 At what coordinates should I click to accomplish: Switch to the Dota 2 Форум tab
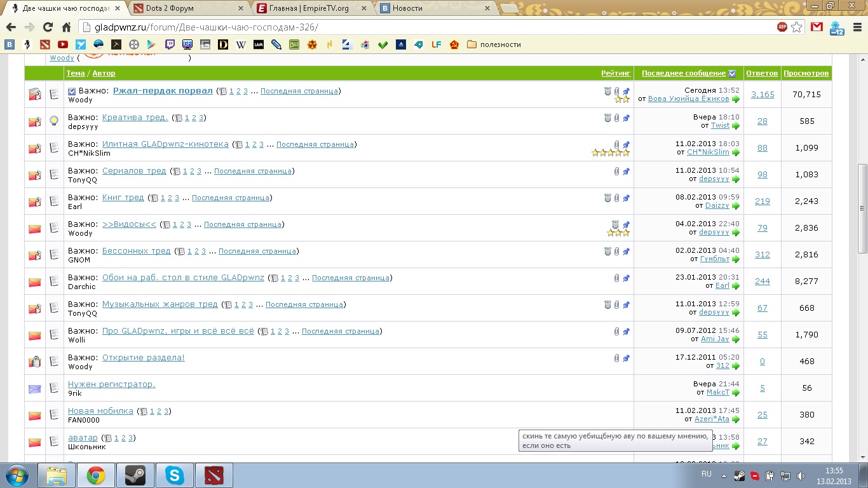(184, 8)
